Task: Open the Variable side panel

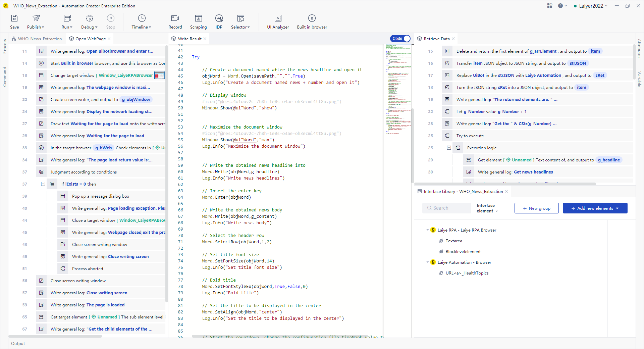Action: pyautogui.click(x=639, y=79)
